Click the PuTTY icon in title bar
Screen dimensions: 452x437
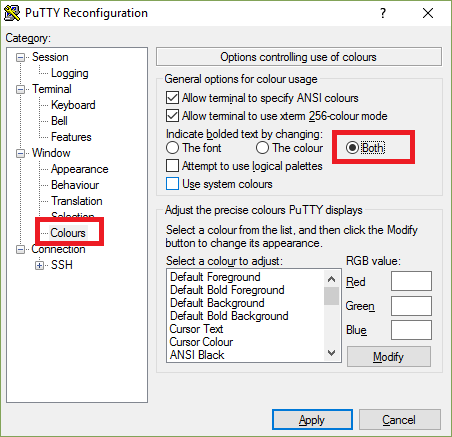coord(12,13)
